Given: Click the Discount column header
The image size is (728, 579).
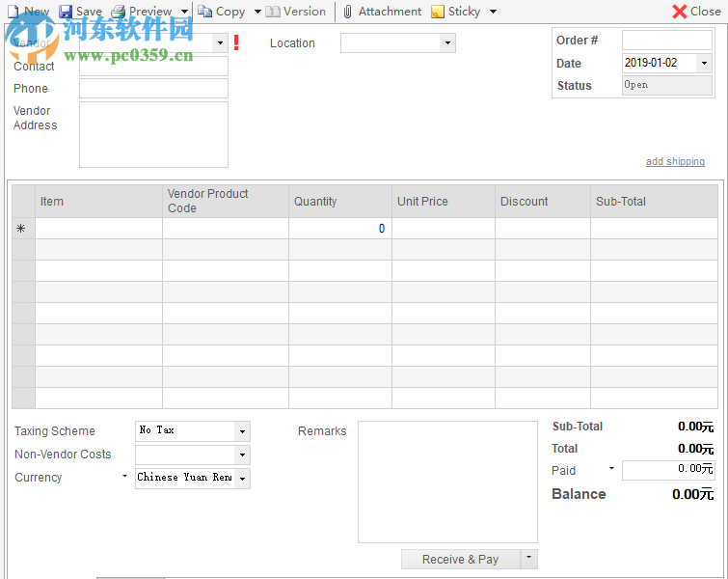Looking at the screenshot, I should 543,202.
